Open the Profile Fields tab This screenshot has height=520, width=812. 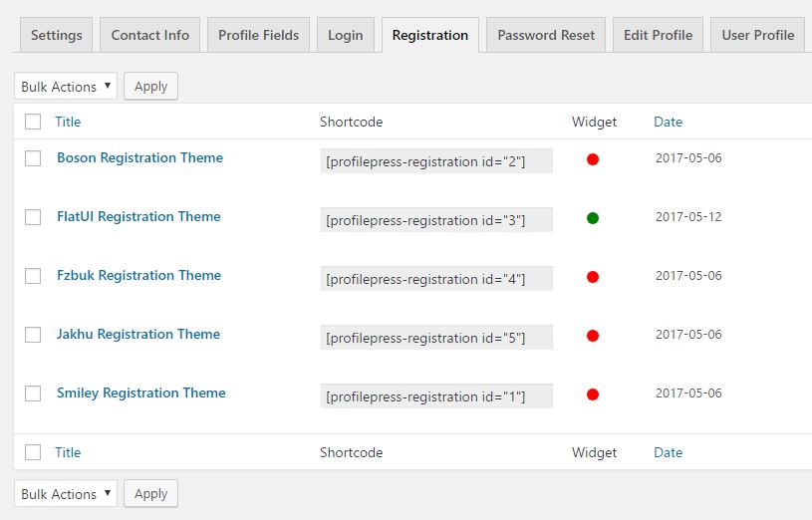click(x=258, y=35)
